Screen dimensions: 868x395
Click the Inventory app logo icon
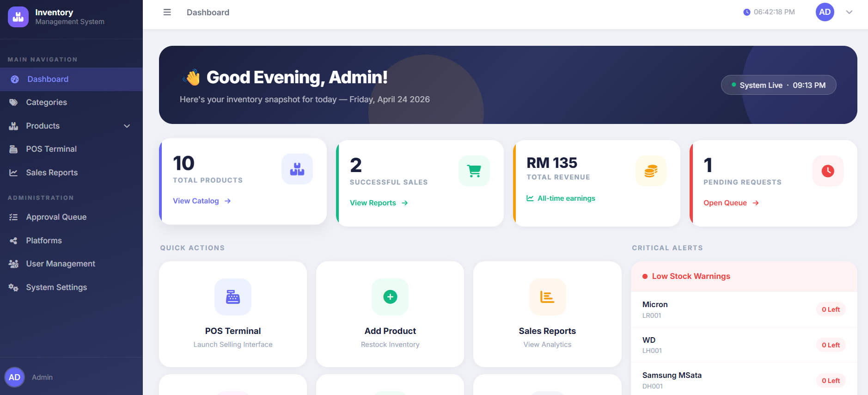point(18,17)
